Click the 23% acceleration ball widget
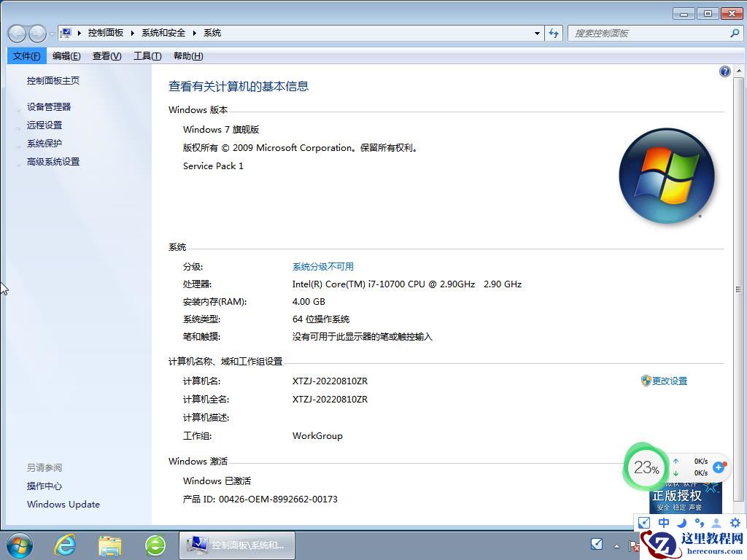Image resolution: width=747 pixels, height=560 pixels. (645, 467)
